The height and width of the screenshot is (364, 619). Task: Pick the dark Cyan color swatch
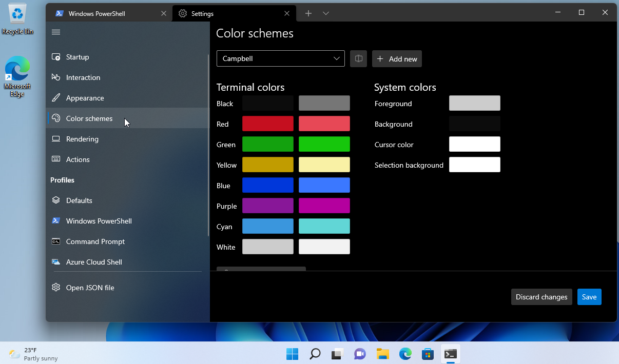[x=268, y=226]
